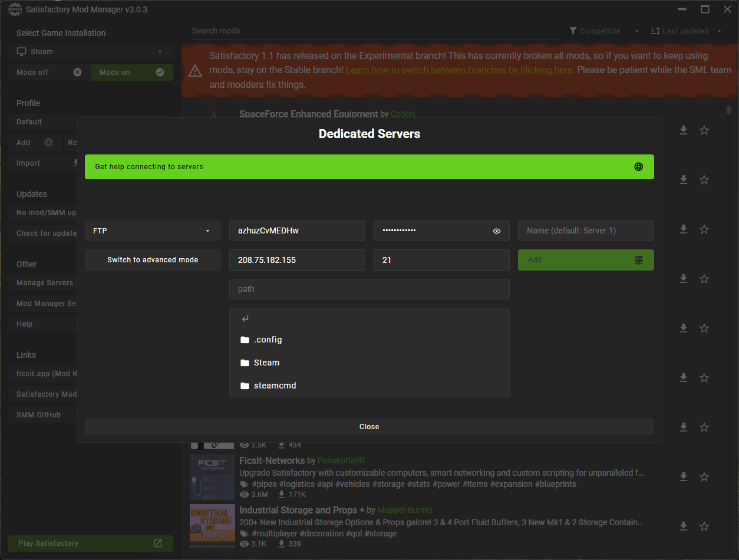Click Add profile button
739x560 pixels.
(x=34, y=143)
